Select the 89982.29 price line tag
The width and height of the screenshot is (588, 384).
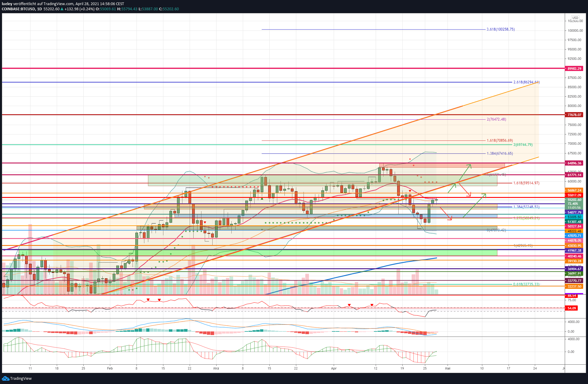pos(574,69)
